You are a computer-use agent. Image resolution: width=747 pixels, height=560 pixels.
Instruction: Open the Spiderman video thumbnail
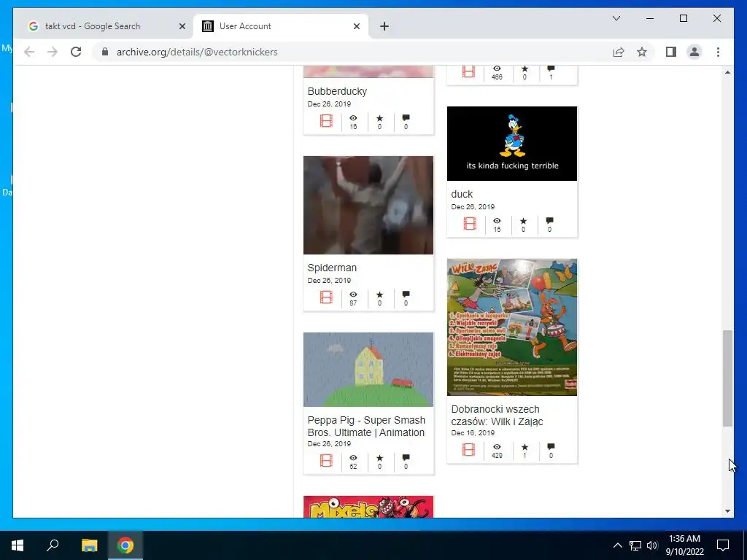click(x=368, y=205)
